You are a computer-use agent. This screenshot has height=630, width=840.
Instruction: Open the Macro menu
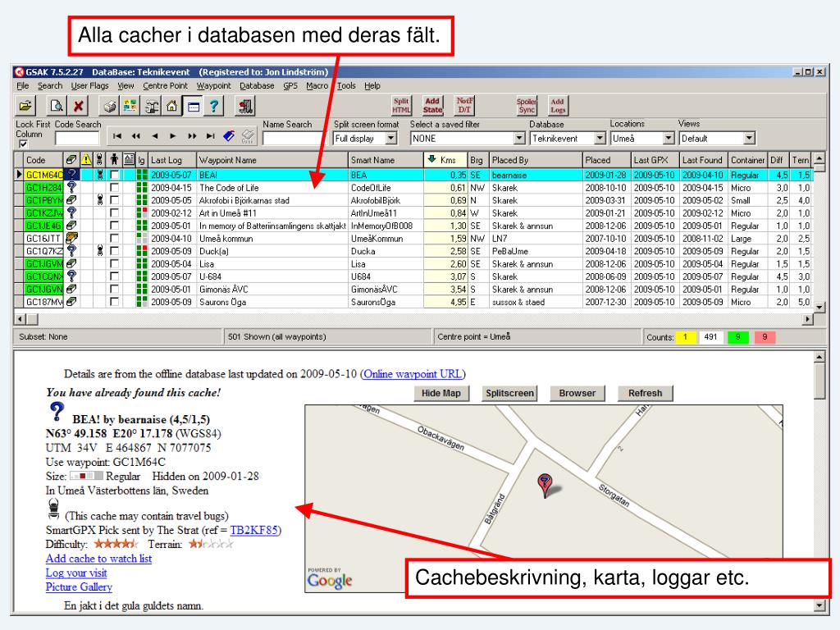317,85
